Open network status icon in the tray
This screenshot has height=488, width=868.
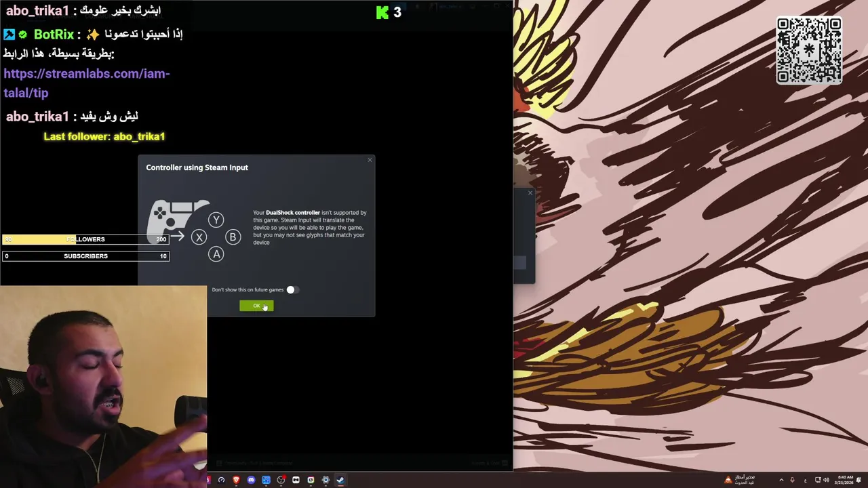[x=818, y=480]
